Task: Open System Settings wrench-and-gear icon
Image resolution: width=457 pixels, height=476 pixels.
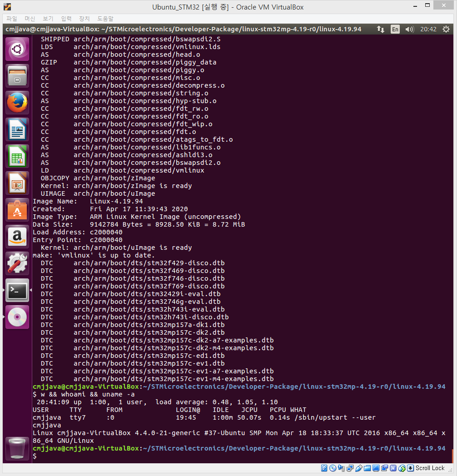Action: (17, 263)
